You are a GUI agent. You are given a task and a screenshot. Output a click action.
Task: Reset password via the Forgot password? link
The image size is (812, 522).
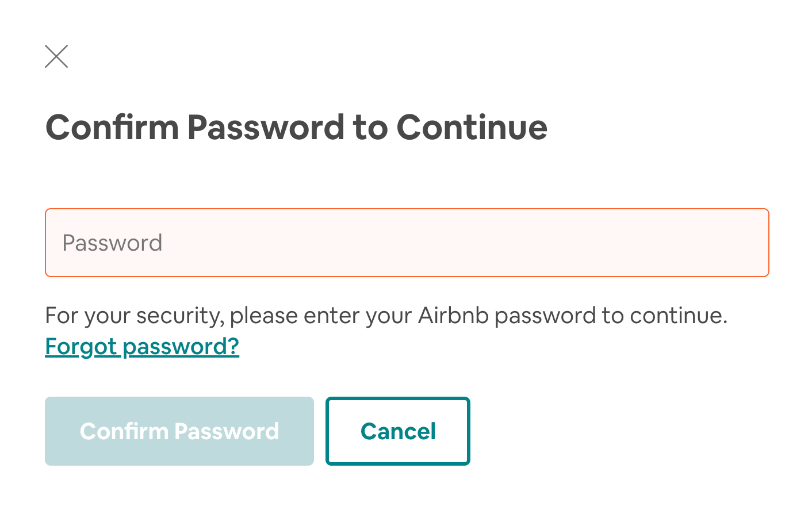142,346
